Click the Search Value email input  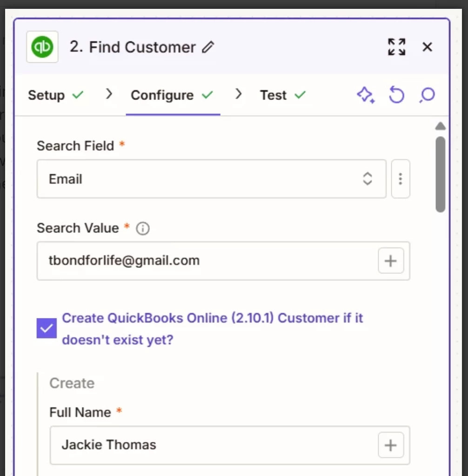point(223,261)
